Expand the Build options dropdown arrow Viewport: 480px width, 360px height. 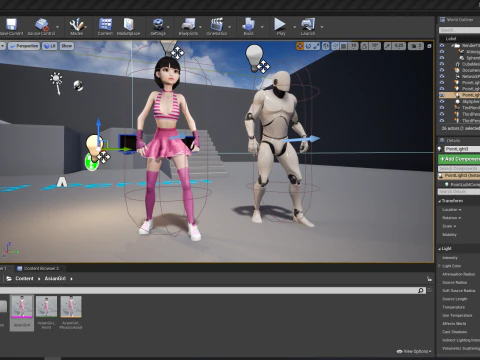pyautogui.click(x=262, y=27)
